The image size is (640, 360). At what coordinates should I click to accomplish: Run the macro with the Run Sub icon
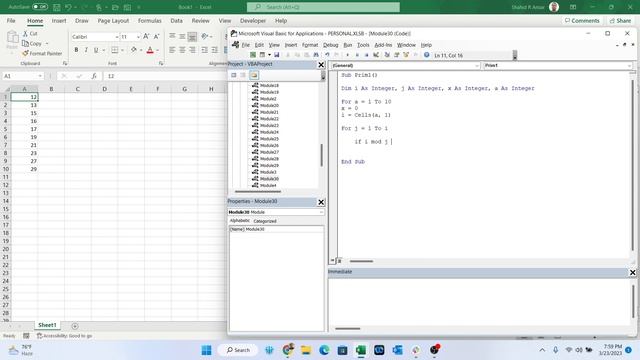(347, 55)
